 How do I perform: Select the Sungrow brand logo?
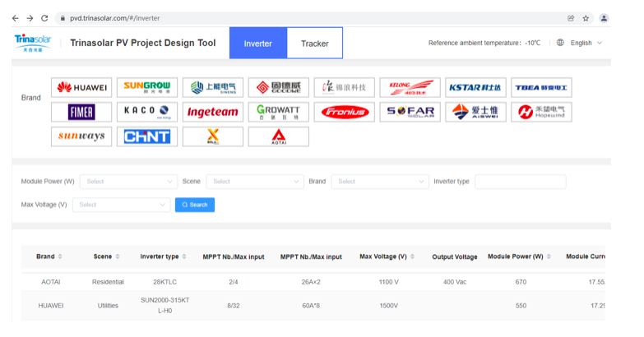click(x=147, y=87)
